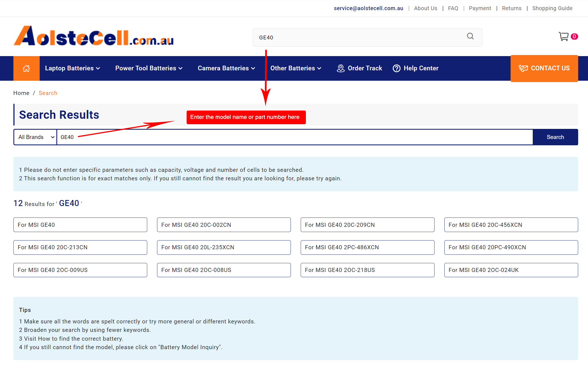Open the All Brands dropdown

coord(35,137)
